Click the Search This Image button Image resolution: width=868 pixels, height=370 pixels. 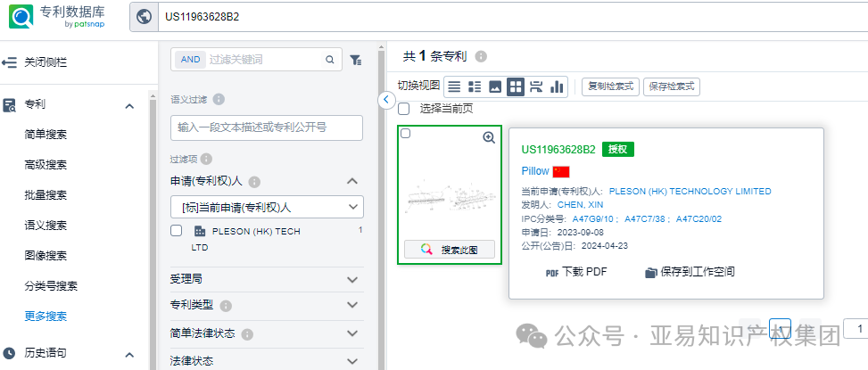pyautogui.click(x=450, y=250)
